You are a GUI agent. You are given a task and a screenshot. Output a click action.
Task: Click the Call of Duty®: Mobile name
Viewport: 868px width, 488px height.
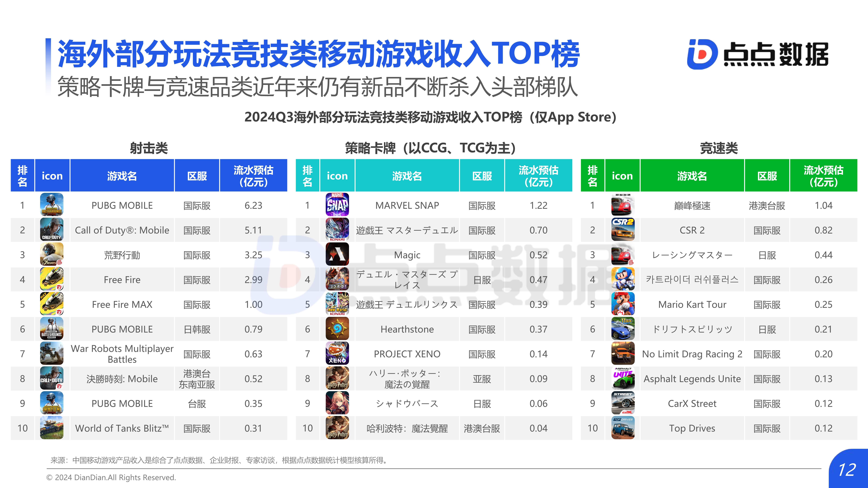(122, 230)
